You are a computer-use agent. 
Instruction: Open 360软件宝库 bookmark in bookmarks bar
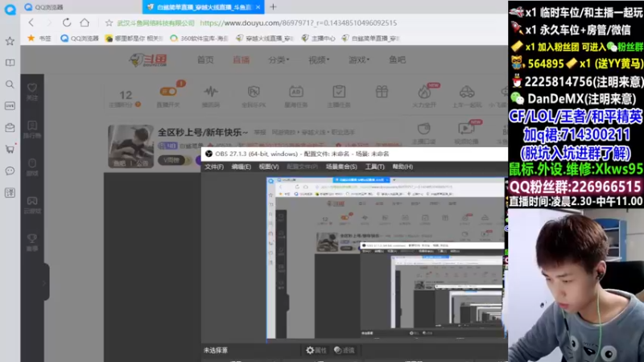[200, 38]
